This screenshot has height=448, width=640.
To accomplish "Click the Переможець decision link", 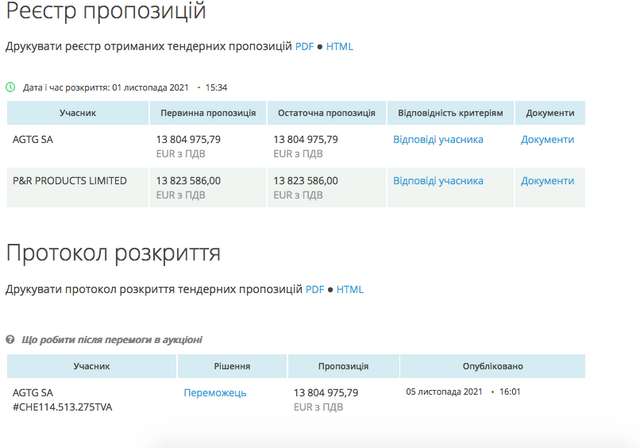I will click(215, 393).
